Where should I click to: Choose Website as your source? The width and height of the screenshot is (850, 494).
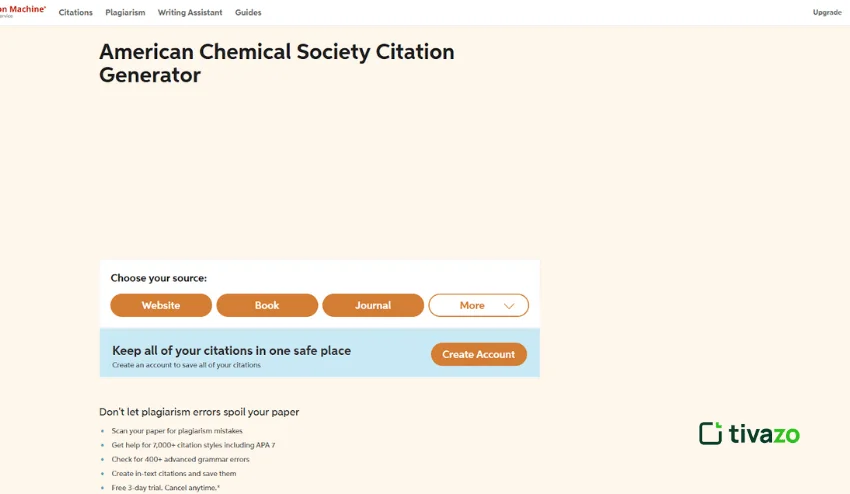161,305
